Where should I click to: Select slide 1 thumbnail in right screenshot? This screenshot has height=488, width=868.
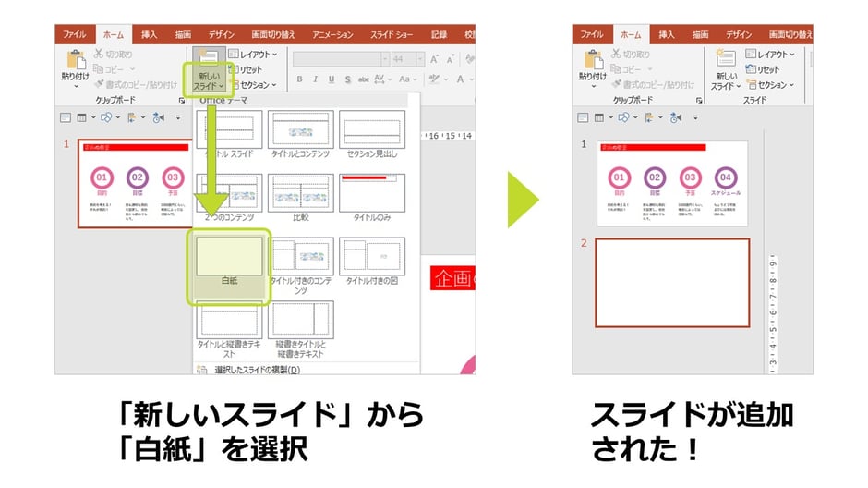(x=672, y=183)
